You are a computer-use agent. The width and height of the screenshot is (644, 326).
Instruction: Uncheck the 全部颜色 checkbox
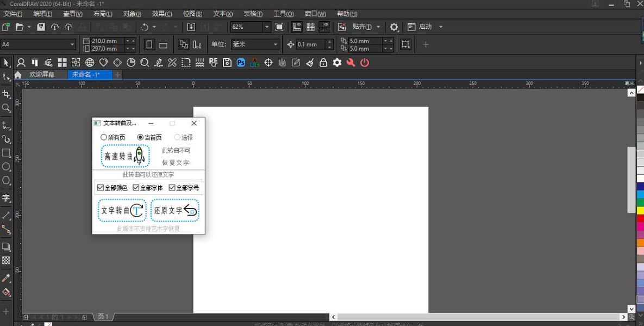click(101, 187)
